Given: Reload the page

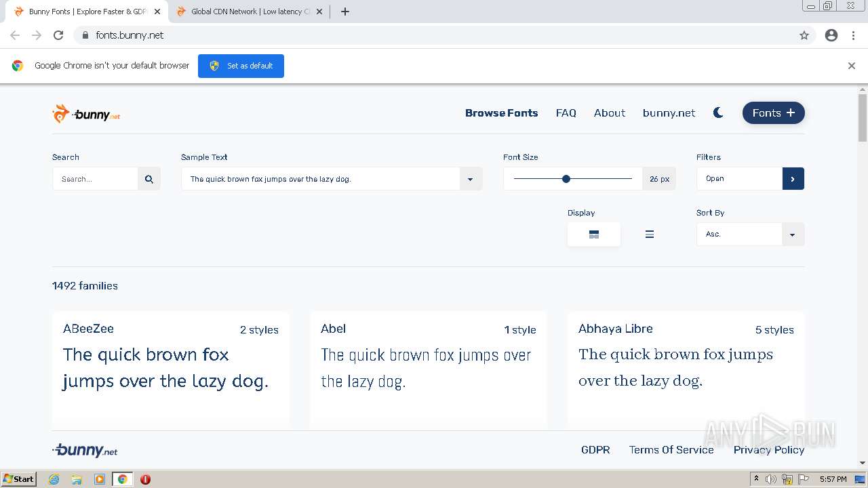Looking at the screenshot, I should click(58, 35).
